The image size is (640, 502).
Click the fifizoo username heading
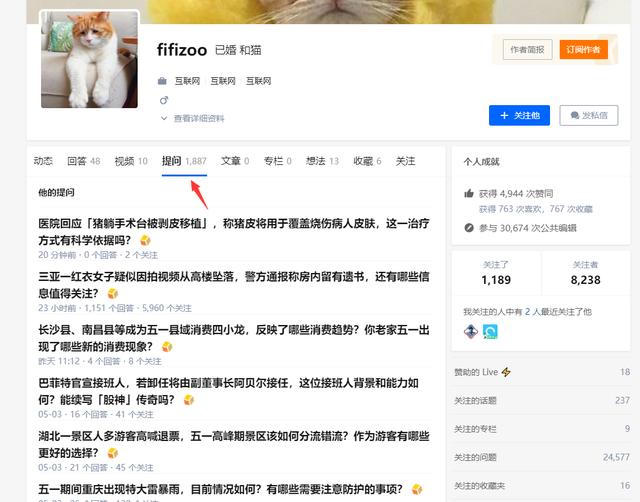click(182, 50)
